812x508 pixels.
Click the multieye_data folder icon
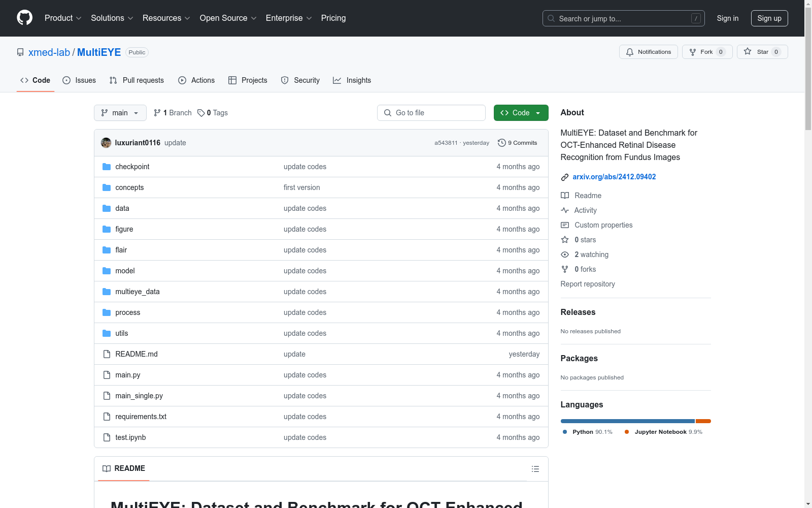click(x=107, y=292)
